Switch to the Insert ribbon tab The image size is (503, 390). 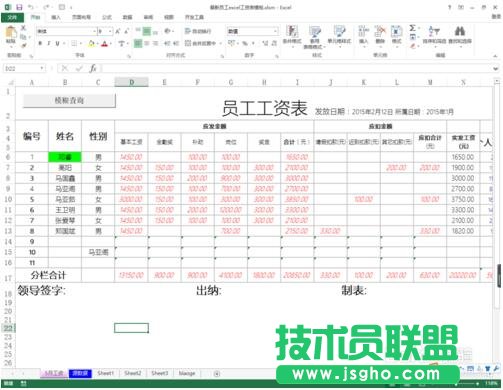pos(56,17)
